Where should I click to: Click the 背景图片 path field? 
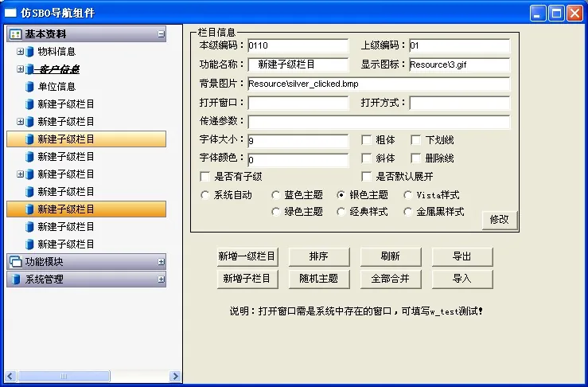(x=379, y=84)
